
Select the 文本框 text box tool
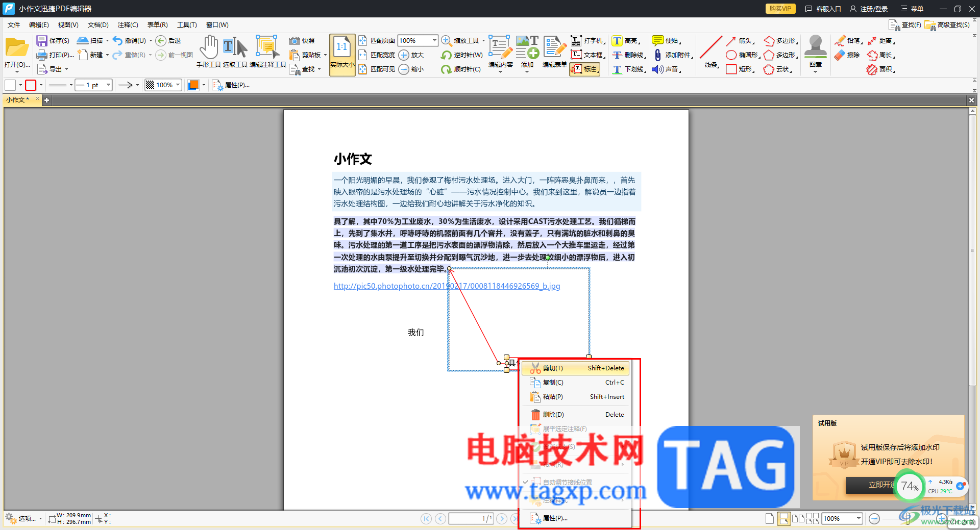(587, 55)
